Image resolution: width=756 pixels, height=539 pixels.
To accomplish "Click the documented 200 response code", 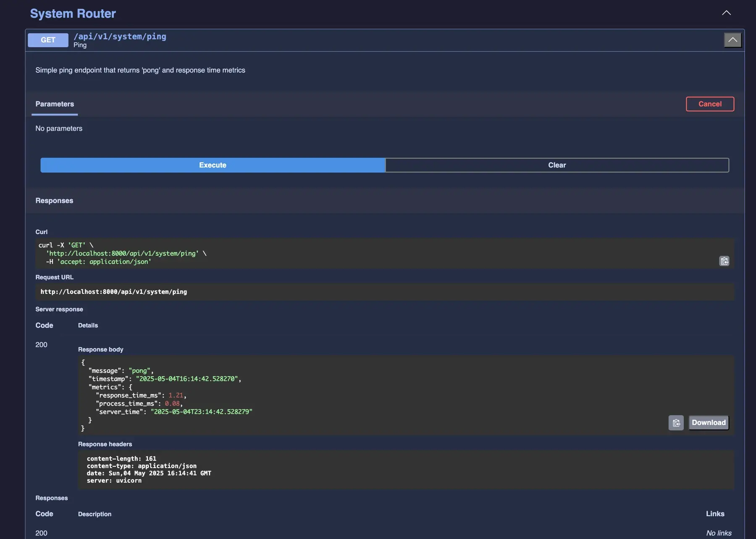I will (41, 533).
